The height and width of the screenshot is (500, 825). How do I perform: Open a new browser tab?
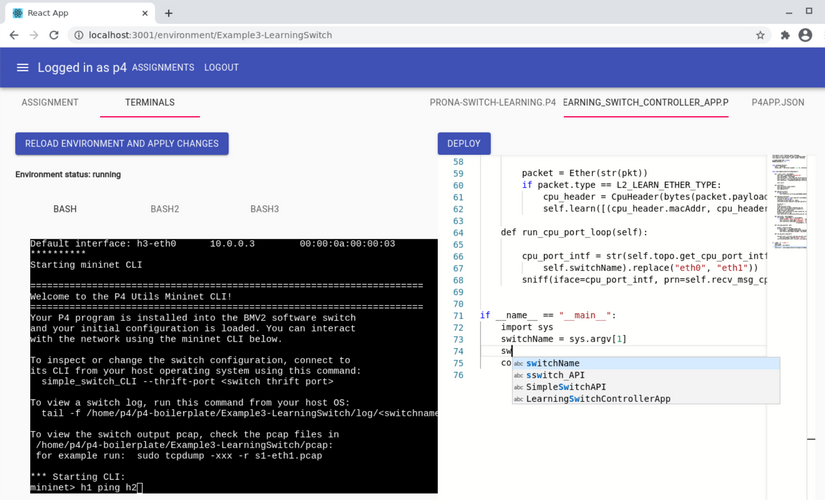168,13
